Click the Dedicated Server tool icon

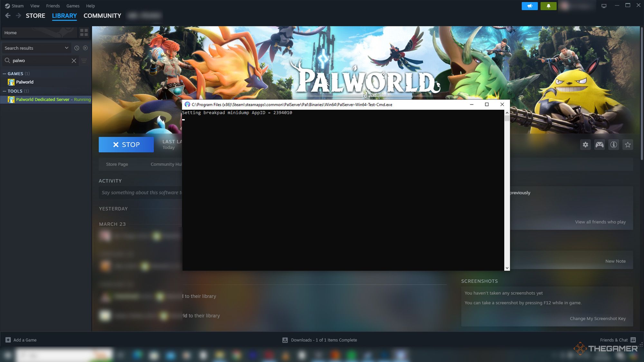pos(11,99)
